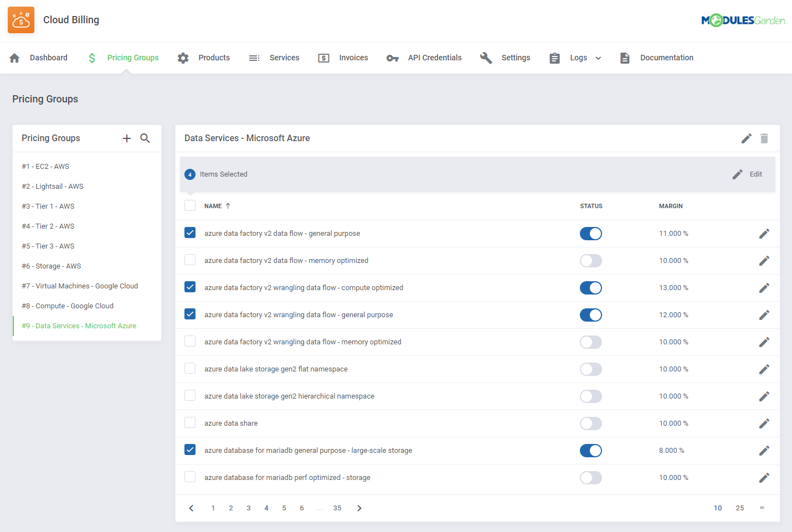Open the Services tab
This screenshot has width=792, height=532.
pos(274,58)
